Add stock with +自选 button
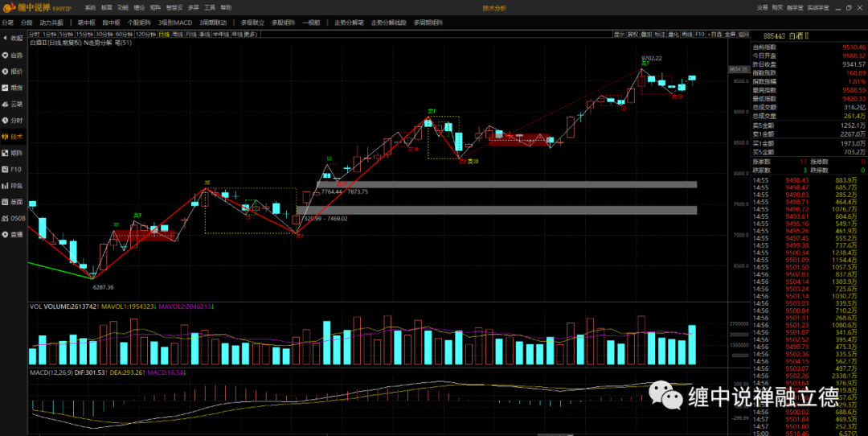Screen dimensions: 868x436 (714, 35)
